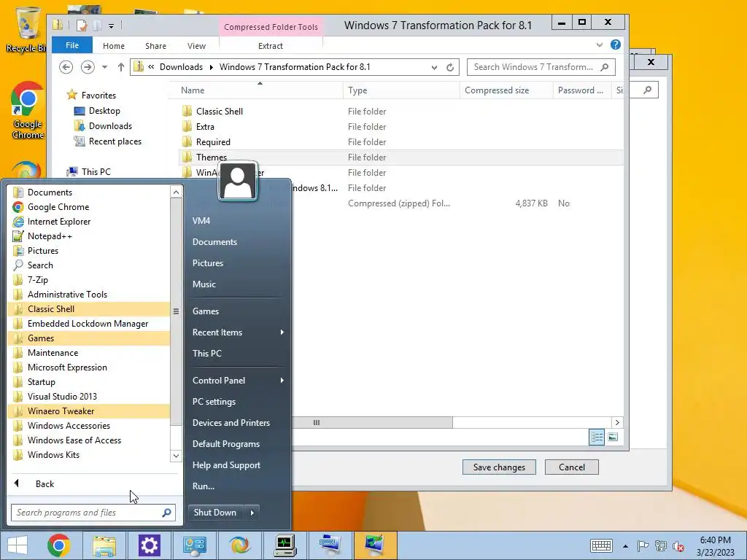This screenshot has width=747, height=560.
Task: Show hidden icons in the system tray
Action: click(625, 546)
